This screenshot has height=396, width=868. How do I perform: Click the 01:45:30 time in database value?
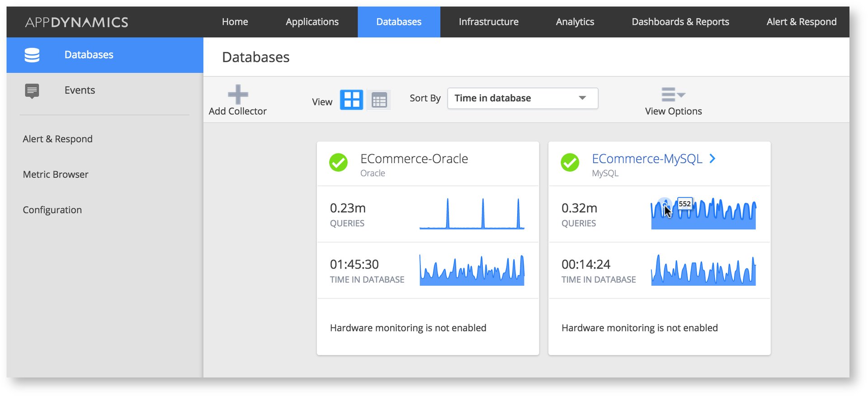[x=354, y=264]
